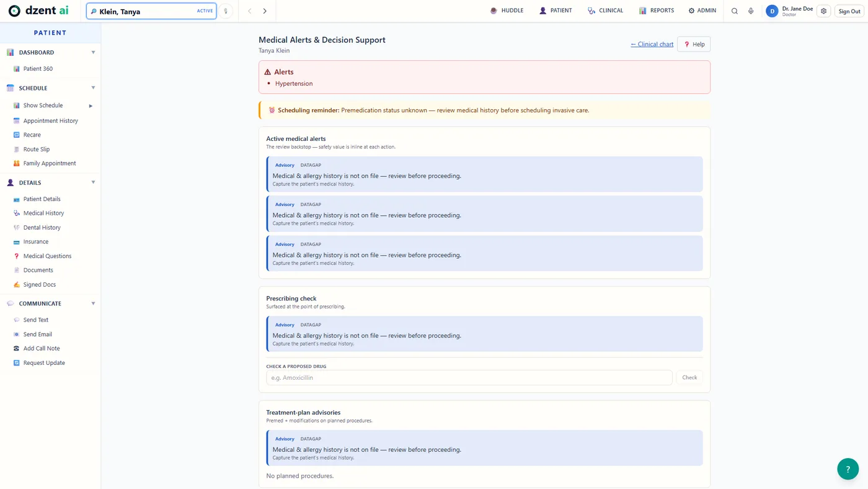The image size is (868, 489).
Task: Open the PATIENT top menu
Action: point(556,11)
